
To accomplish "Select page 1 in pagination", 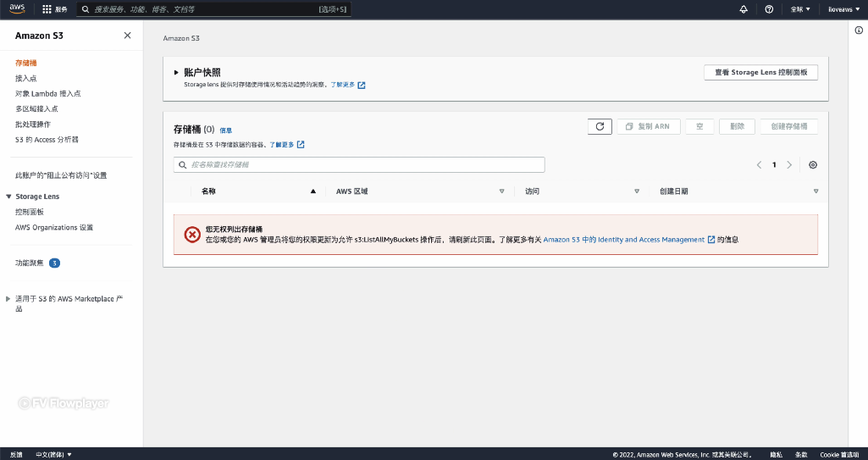I will click(x=774, y=165).
